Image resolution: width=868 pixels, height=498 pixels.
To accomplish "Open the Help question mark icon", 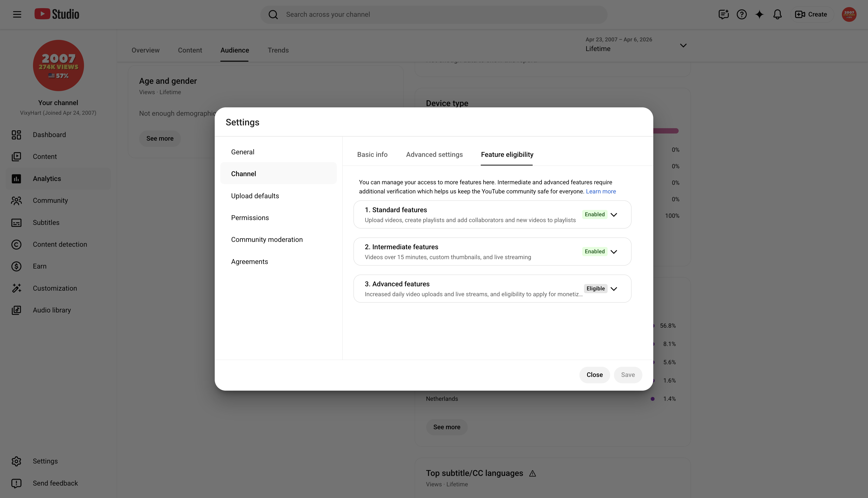I will click(x=741, y=14).
